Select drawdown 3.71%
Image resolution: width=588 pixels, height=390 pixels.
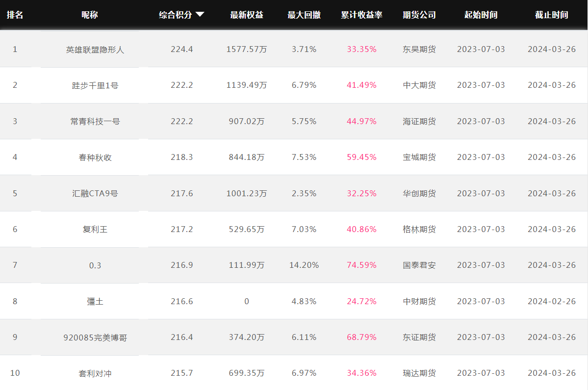pyautogui.click(x=304, y=49)
